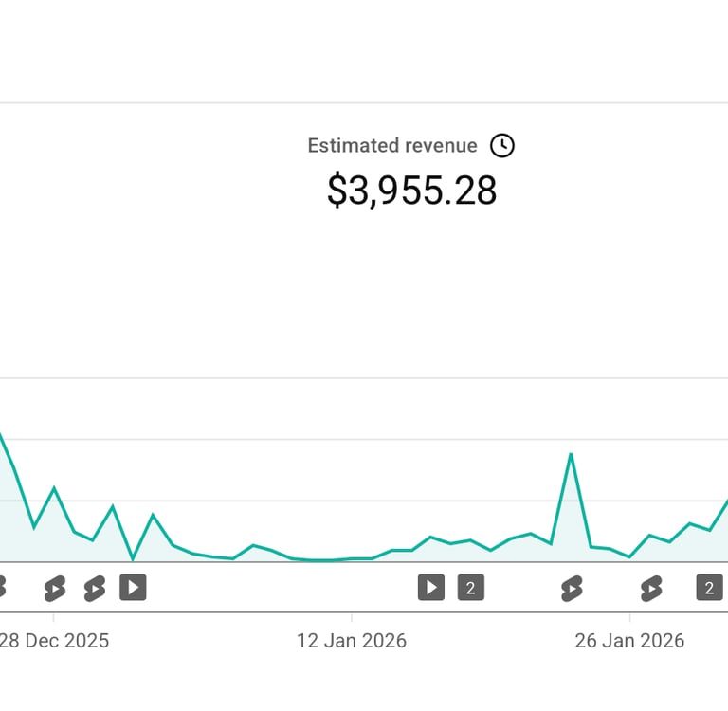Click the 12 Jan 2026 axis date label

tap(351, 641)
